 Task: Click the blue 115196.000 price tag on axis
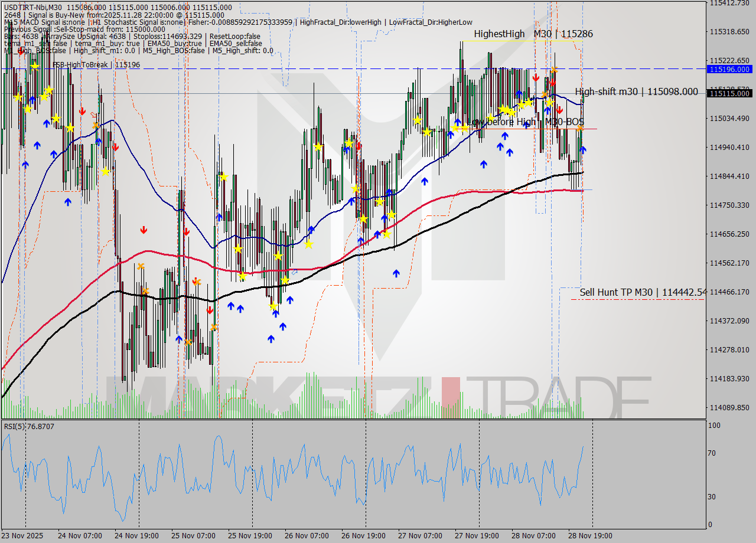(x=731, y=70)
